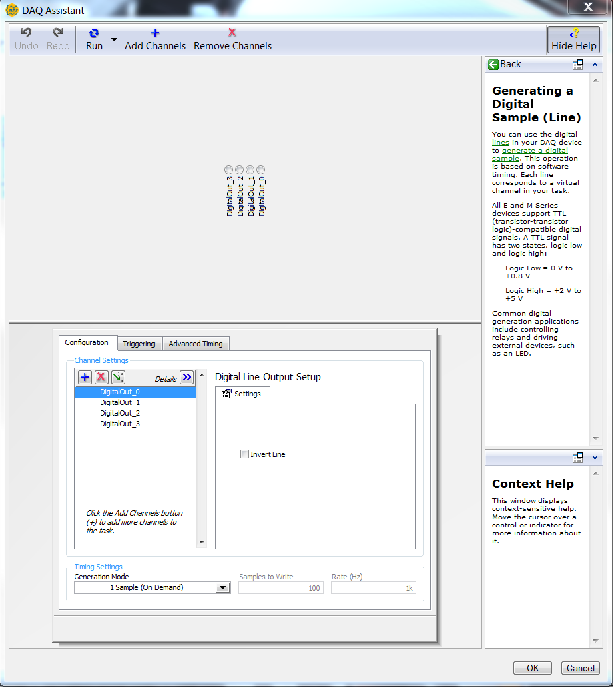Click upper help pane scroll up arrow
The image size is (616, 688).
595,81
